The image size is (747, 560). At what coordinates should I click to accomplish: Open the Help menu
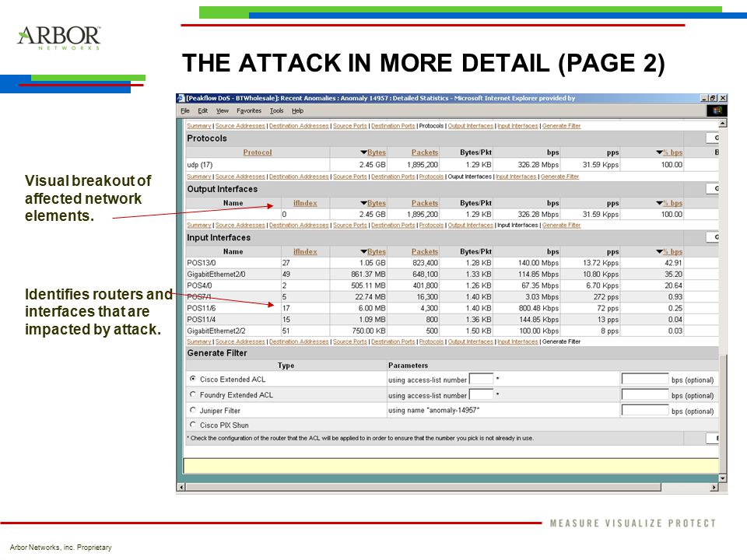(298, 110)
